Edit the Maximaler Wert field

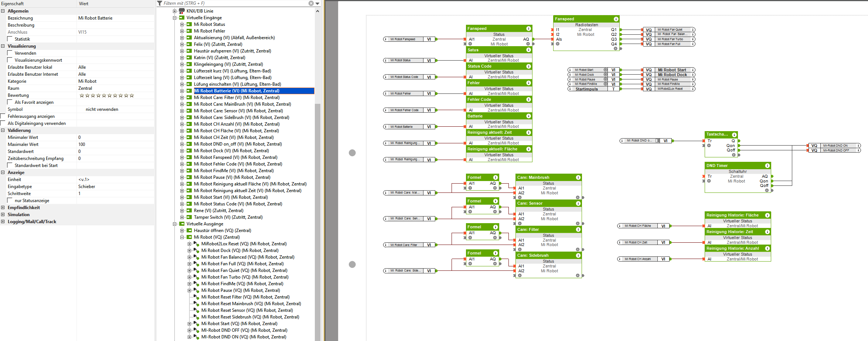point(115,144)
